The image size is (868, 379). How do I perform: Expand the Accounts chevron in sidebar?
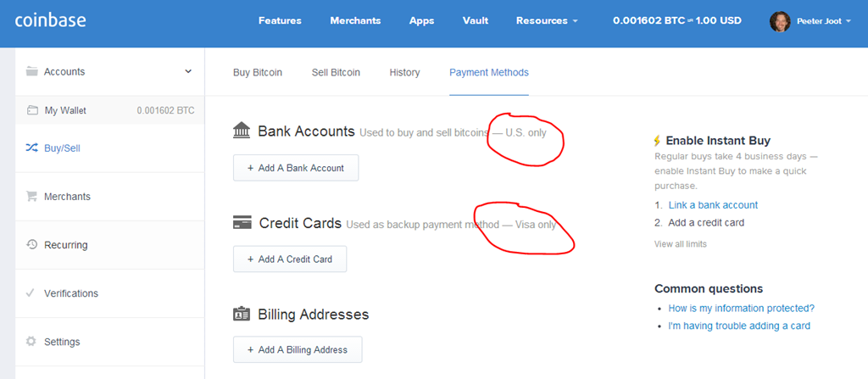click(188, 71)
